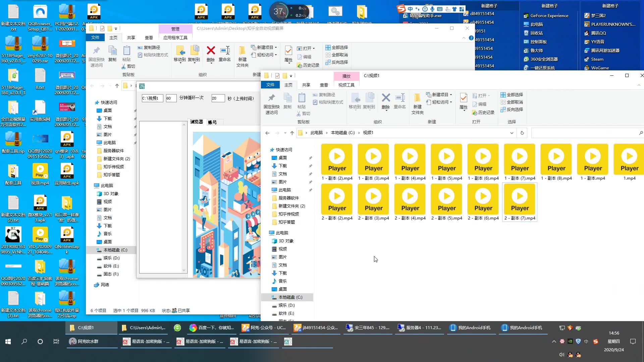
Task: Open 打开 dropdown in back Explorer ribbon
Action: (306, 49)
